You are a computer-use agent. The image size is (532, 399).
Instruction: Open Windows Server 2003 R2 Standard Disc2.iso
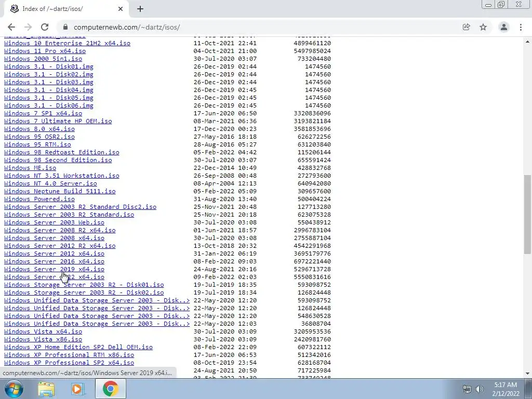[80, 207]
